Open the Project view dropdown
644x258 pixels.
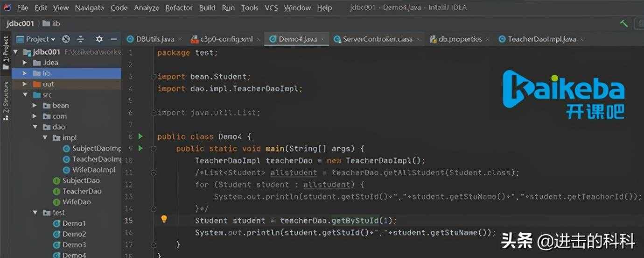[x=36, y=39]
